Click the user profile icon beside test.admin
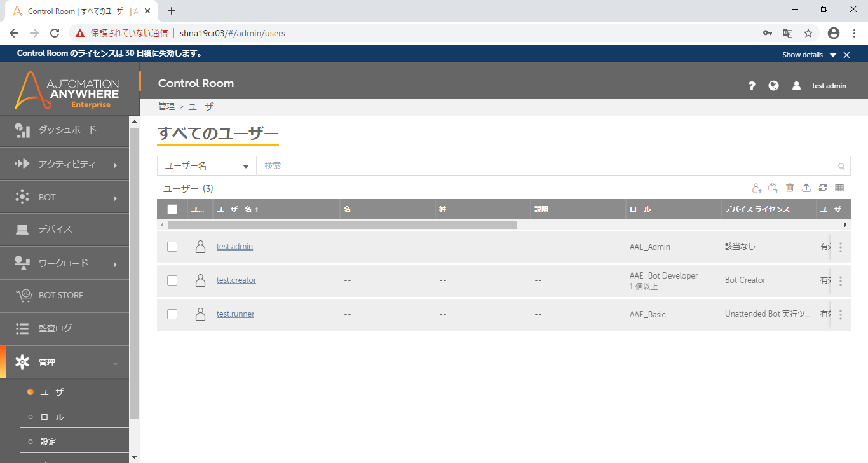The height and width of the screenshot is (463, 868). click(796, 86)
